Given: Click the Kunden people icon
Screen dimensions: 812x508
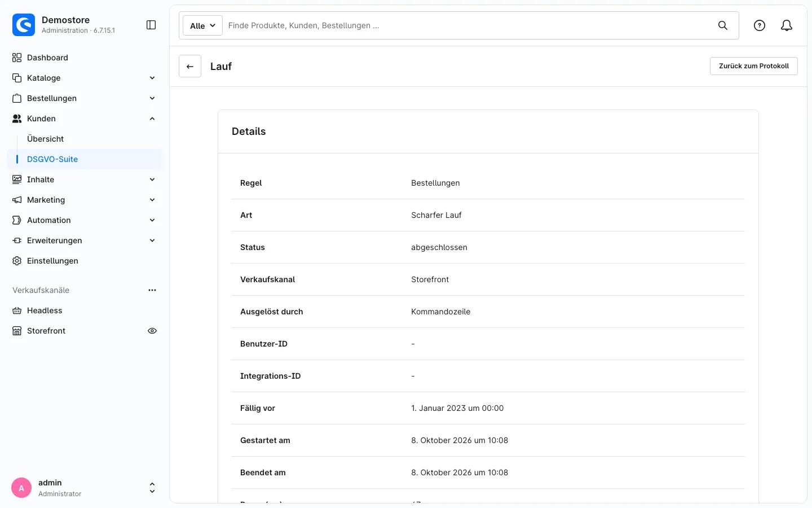Looking at the screenshot, I should point(17,119).
